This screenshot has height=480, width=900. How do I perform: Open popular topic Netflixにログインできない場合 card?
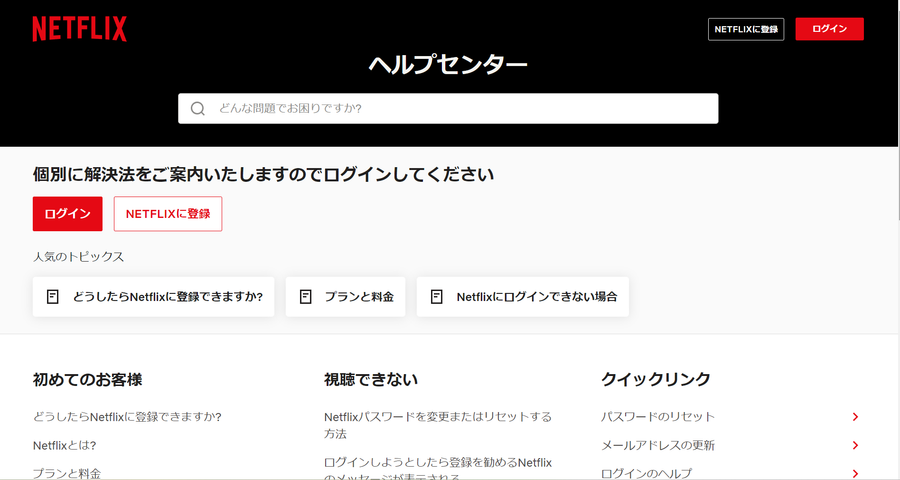coord(523,297)
